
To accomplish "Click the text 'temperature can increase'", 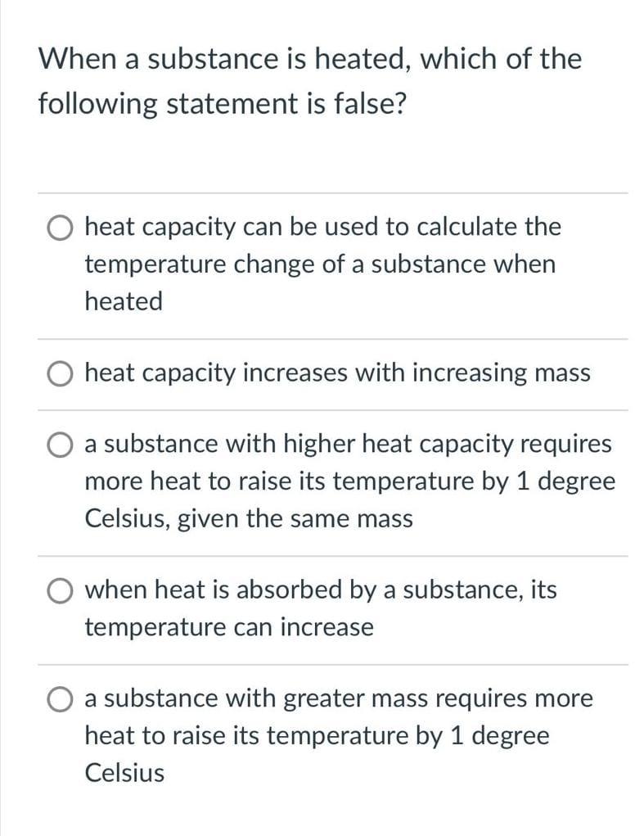I will point(229,628).
